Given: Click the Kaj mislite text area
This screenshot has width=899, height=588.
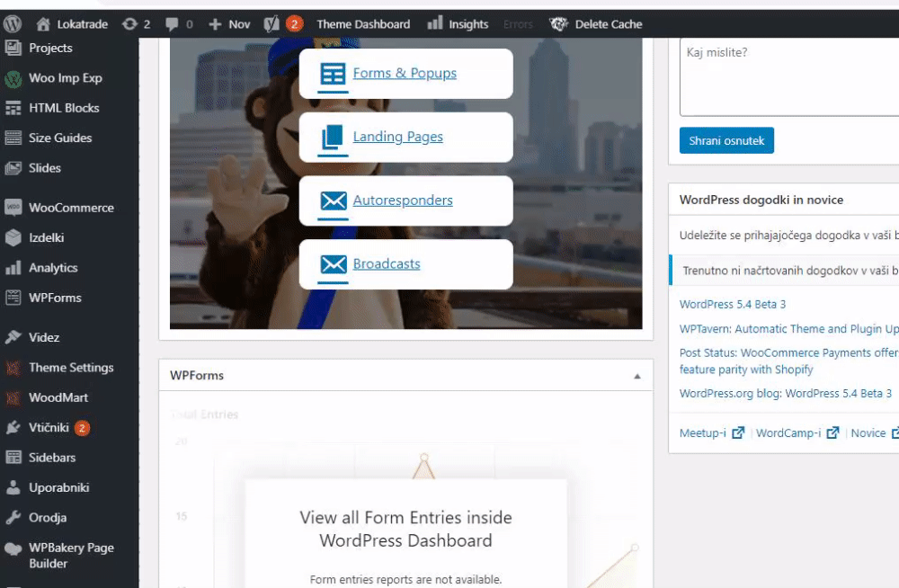Looking at the screenshot, I should [x=789, y=77].
